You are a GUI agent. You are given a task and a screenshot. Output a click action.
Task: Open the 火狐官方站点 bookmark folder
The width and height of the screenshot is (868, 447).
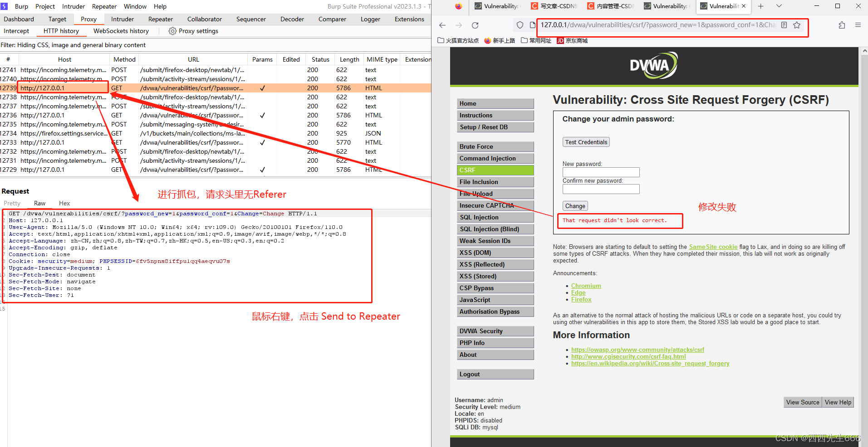(458, 41)
